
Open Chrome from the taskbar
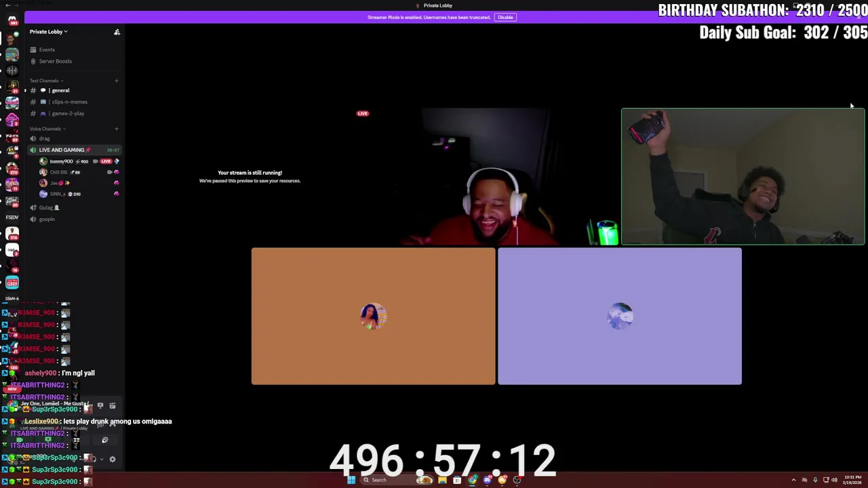pyautogui.click(x=472, y=480)
